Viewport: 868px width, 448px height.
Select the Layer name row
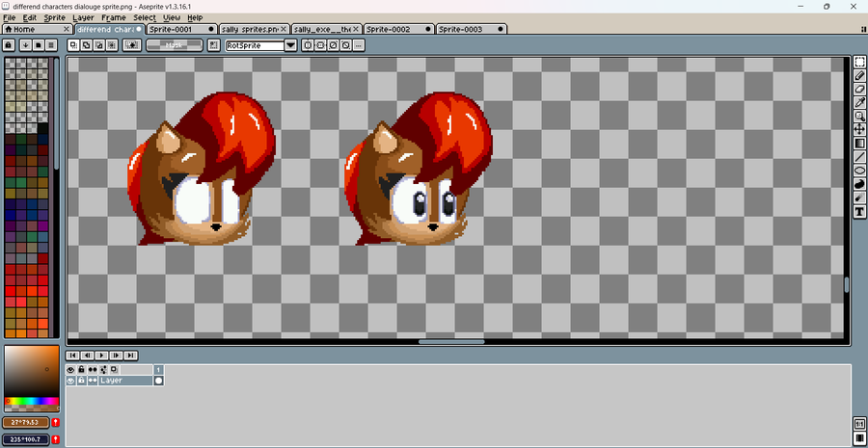[125, 381]
